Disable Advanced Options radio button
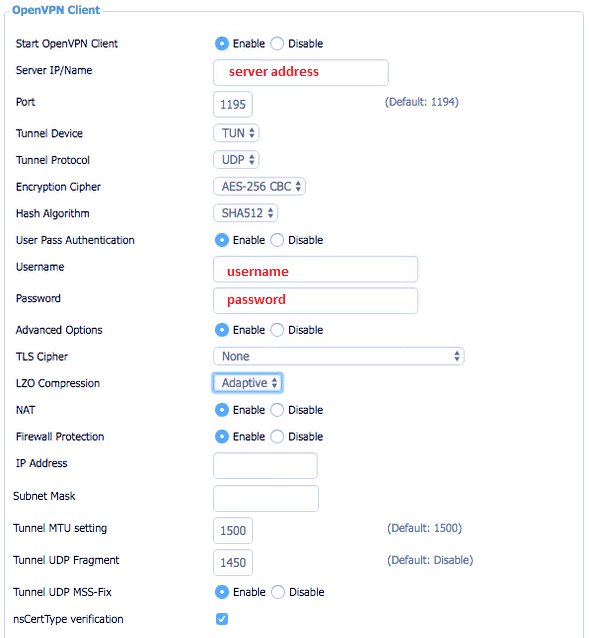 click(277, 330)
